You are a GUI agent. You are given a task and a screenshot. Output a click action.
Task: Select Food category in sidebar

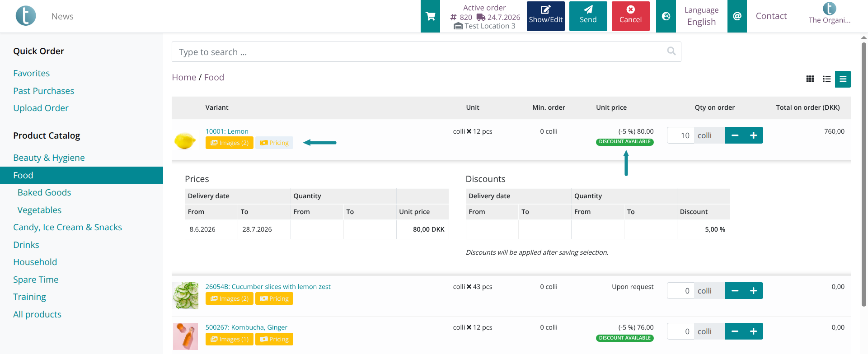81,175
